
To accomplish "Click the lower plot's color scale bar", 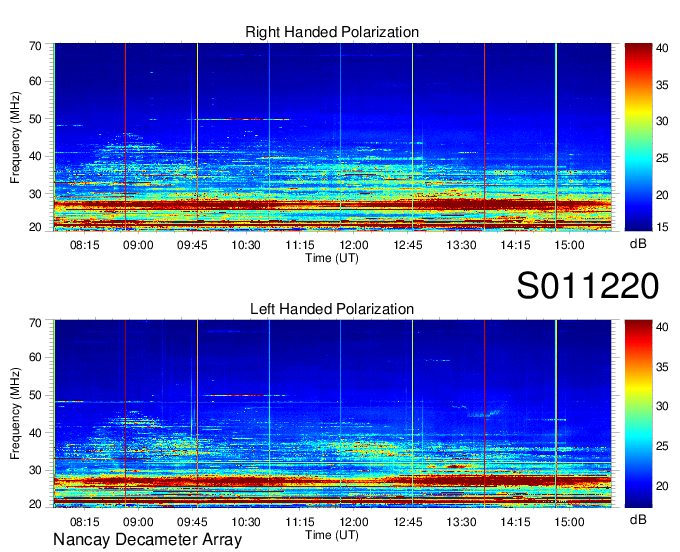I will coord(638,414).
